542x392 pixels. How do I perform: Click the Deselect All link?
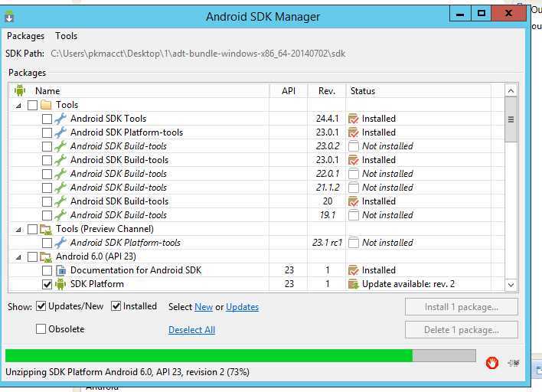pos(192,330)
